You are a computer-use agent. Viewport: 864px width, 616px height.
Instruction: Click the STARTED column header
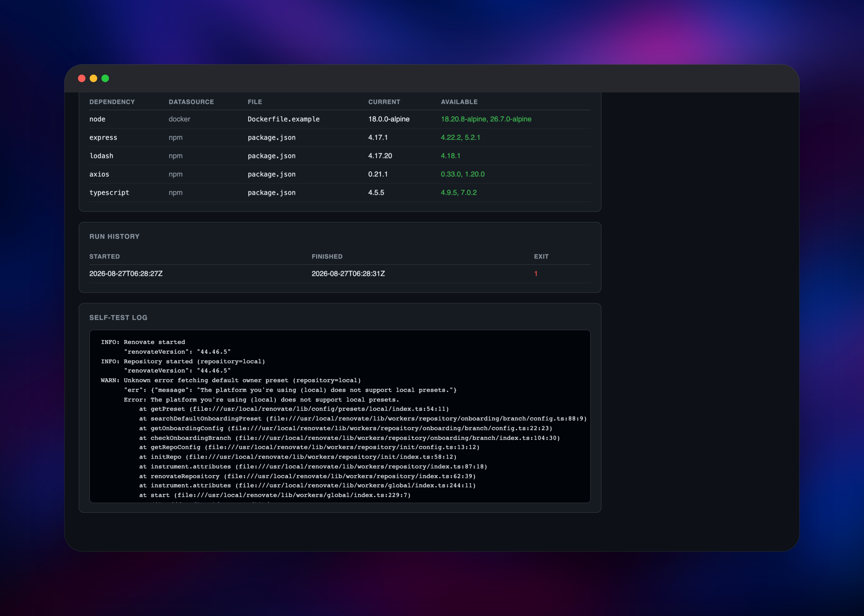104,257
